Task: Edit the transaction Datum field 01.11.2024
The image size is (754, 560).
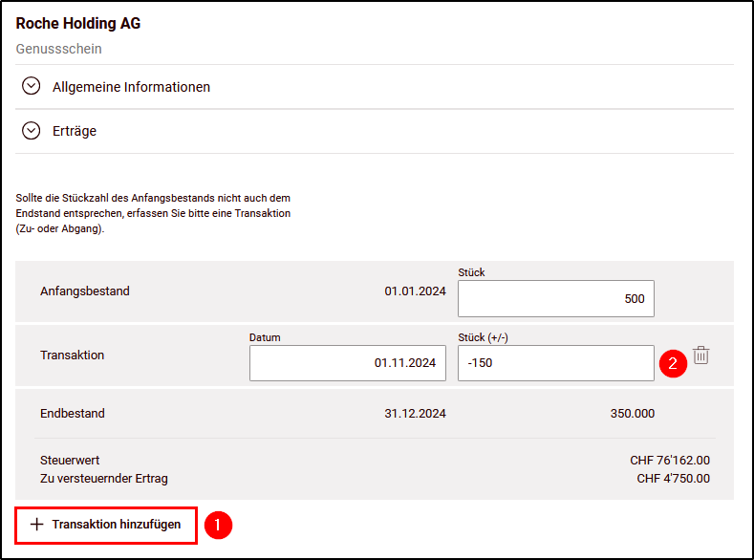Action: point(348,363)
